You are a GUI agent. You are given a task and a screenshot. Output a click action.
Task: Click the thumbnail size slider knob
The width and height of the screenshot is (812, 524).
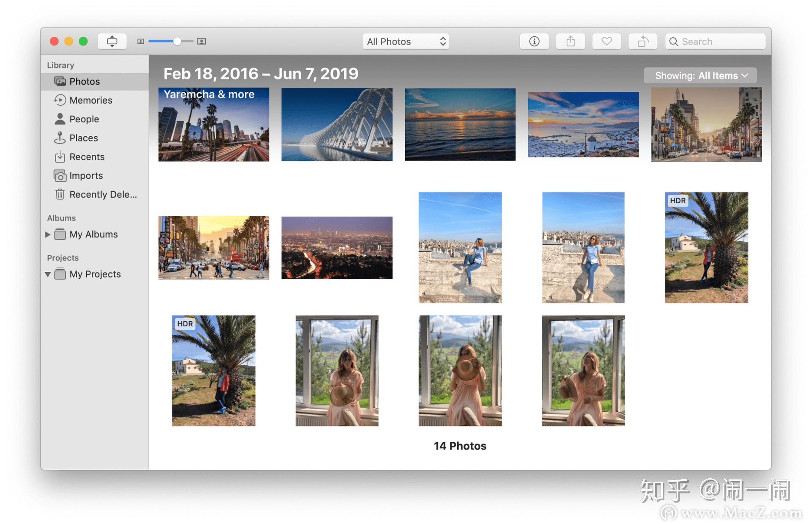[177, 41]
